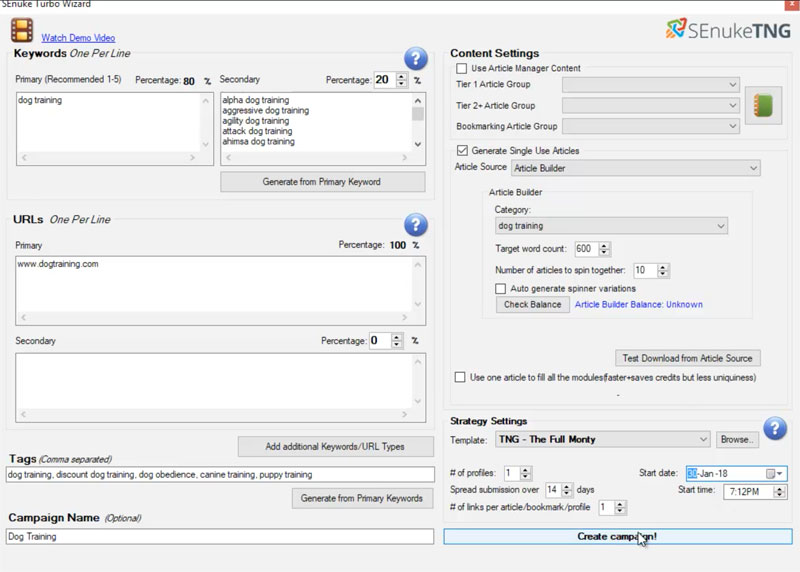800x572 pixels.
Task: Click the Browse template button
Action: pos(737,439)
